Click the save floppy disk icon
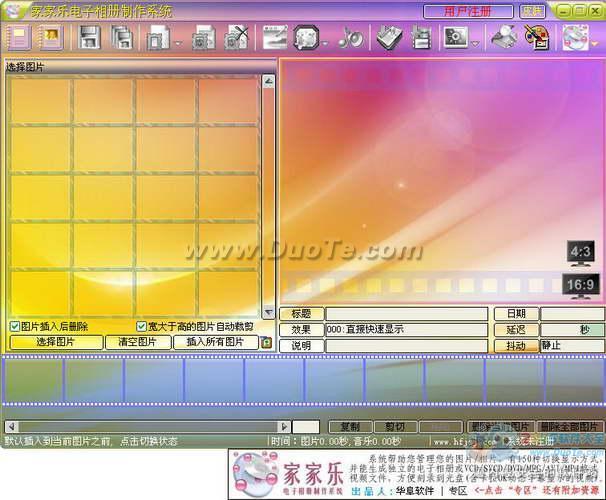The height and width of the screenshot is (500, 606). (x=89, y=37)
